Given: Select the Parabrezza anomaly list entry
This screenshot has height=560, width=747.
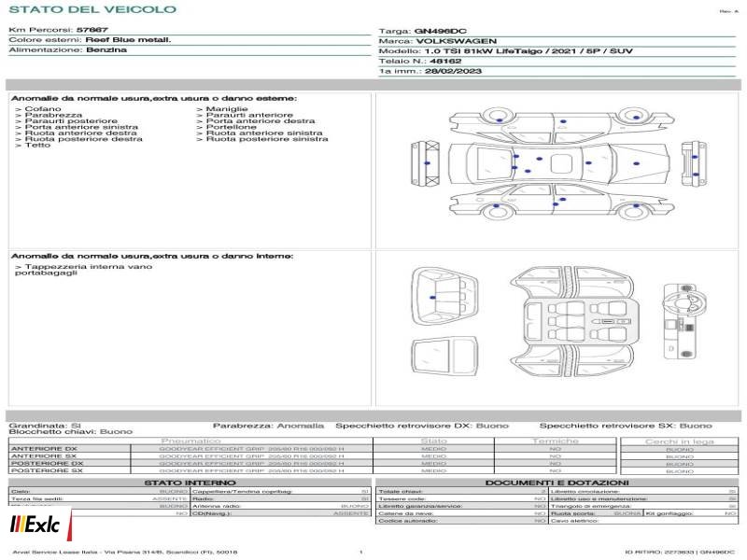Looking at the screenshot, I should [49, 115].
